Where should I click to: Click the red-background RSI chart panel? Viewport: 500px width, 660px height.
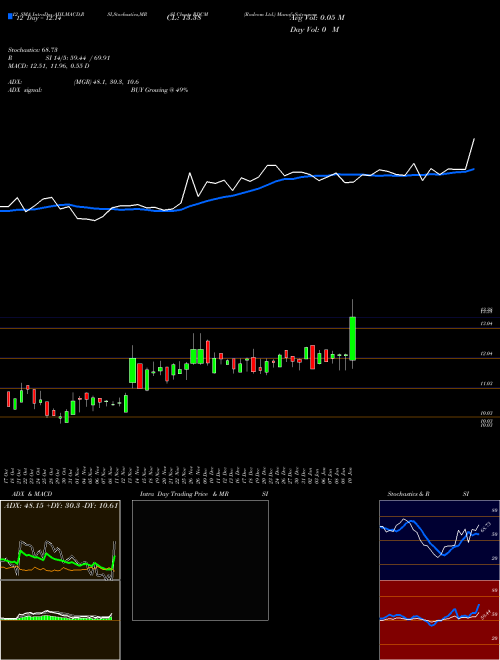pyautogui.click(x=439, y=620)
